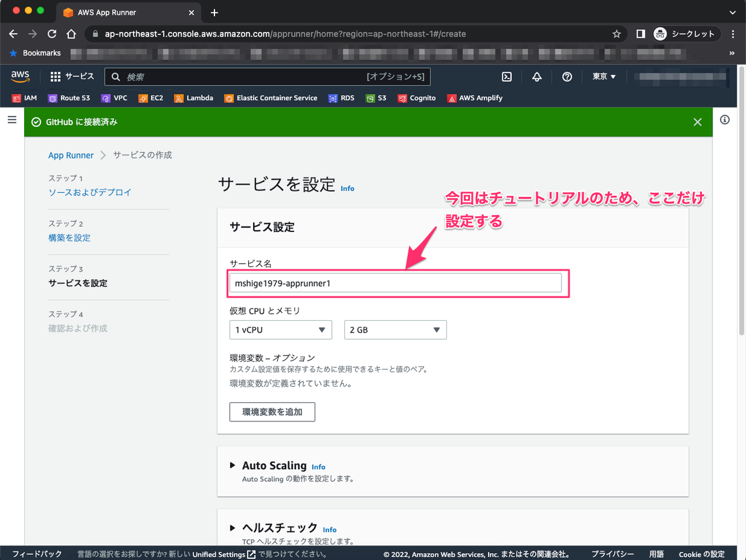Open the S3 shortcut
The width and height of the screenshot is (746, 560).
pyautogui.click(x=376, y=98)
